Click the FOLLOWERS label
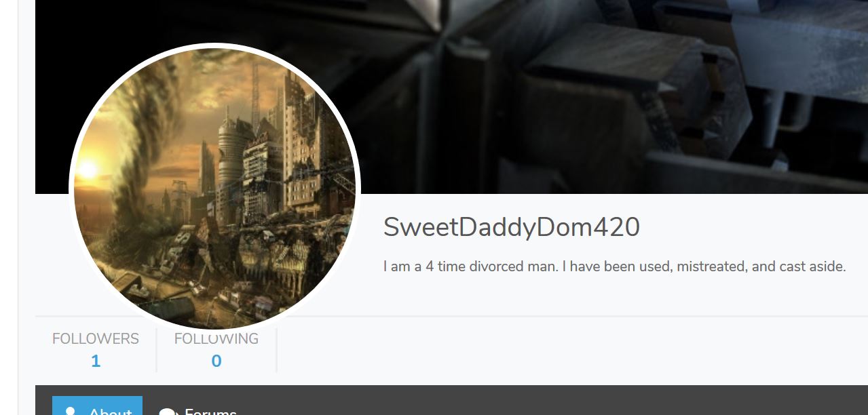Screen dimensions: 868x415 coord(96,338)
